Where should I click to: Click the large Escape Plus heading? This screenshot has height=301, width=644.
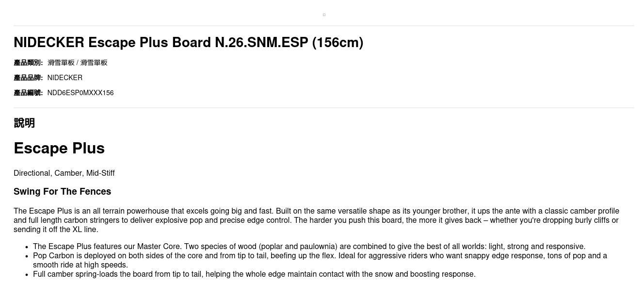(59, 148)
